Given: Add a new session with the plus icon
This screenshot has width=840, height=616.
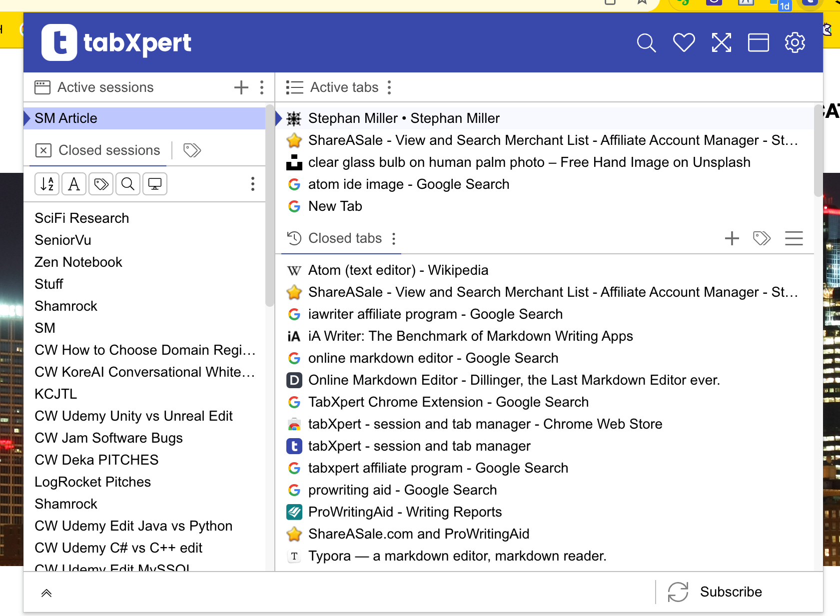Looking at the screenshot, I should click(x=241, y=87).
